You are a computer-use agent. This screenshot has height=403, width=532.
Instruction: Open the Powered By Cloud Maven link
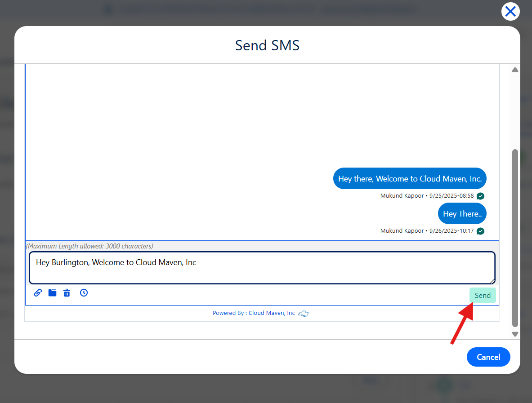click(254, 313)
